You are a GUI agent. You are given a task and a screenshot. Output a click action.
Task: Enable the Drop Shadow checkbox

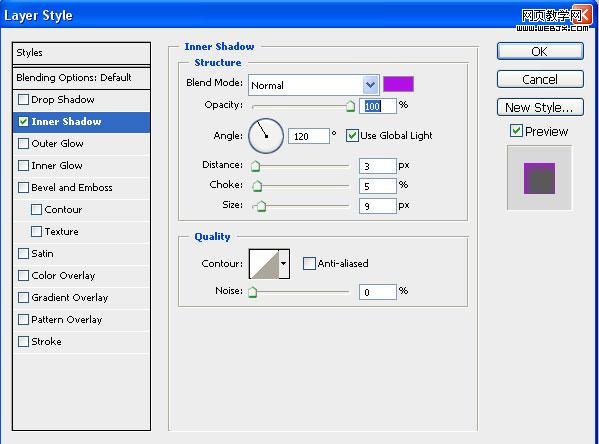tap(23, 100)
